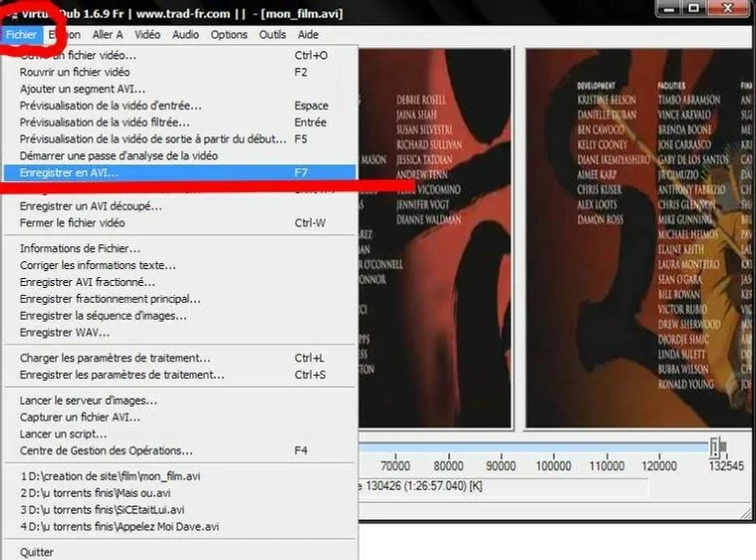Screen dimensions: 756x560
Task: Open recent file Appelez Moi Dave.avi
Action: (120, 526)
